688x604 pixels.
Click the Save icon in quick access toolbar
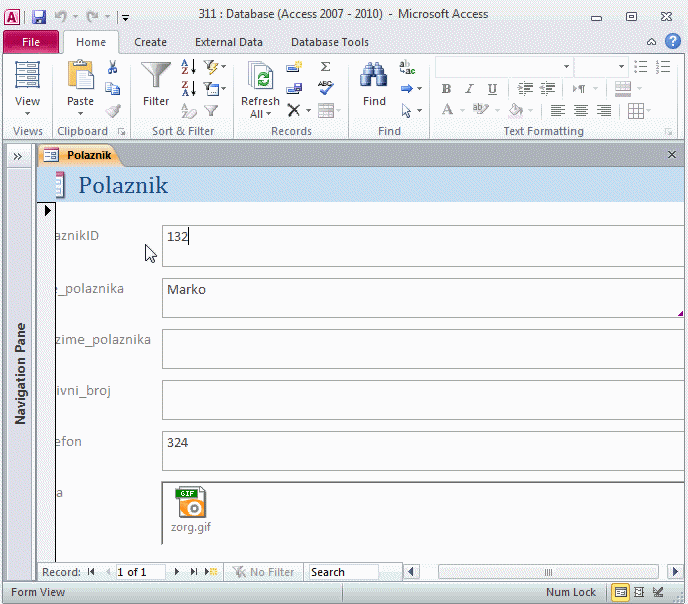click(x=39, y=16)
